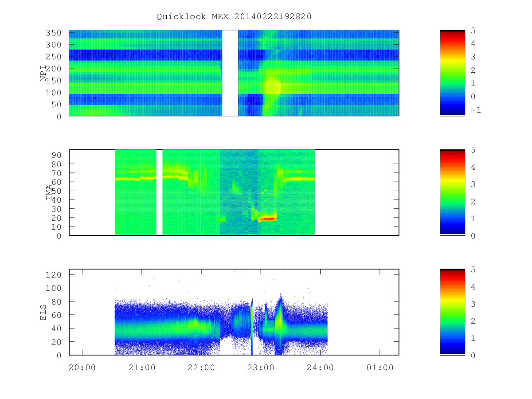This screenshot has height=399, width=532.
Task: Click the -1 label on NPI colorbar
Action: (x=475, y=110)
